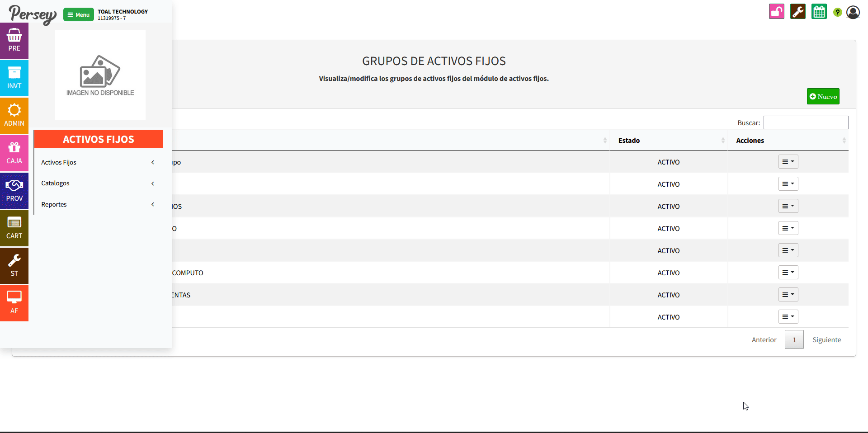Open actions dropdown for first row
Screen dimensions: 868x433
tap(788, 162)
